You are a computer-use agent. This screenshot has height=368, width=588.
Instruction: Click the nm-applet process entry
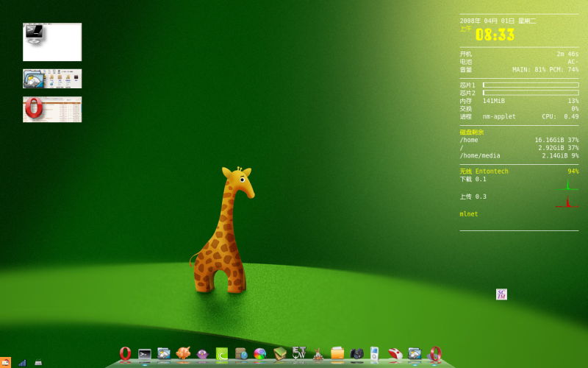click(499, 116)
